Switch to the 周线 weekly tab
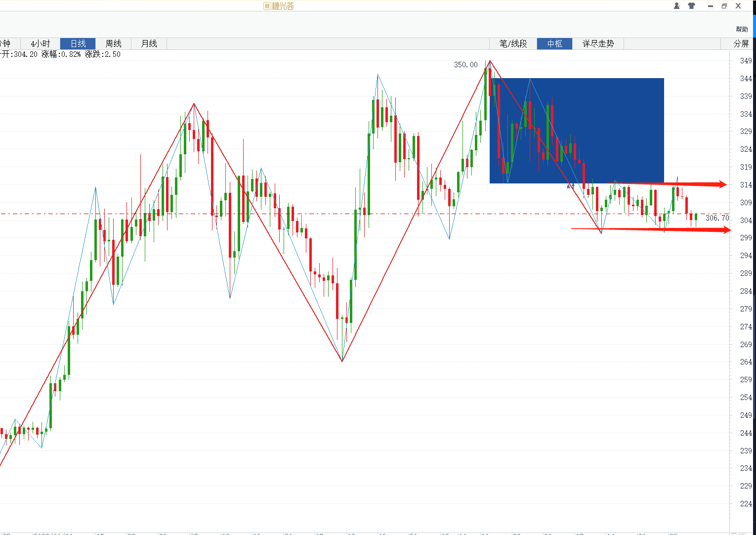Image resolution: width=756 pixels, height=535 pixels. point(114,44)
